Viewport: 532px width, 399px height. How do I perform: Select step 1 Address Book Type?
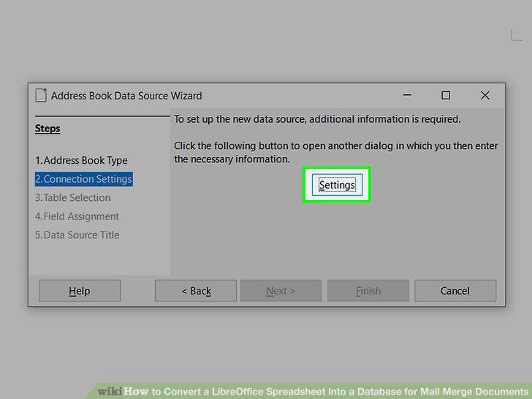[x=81, y=160]
